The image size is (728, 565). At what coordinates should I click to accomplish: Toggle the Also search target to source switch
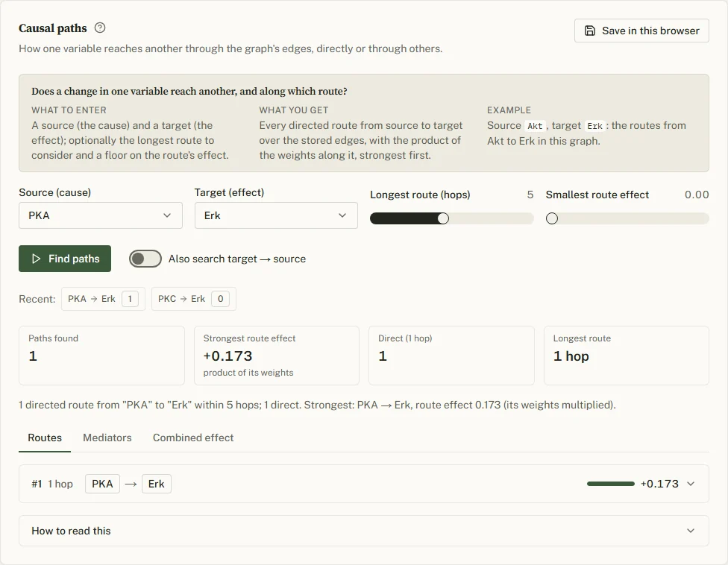[x=145, y=259]
